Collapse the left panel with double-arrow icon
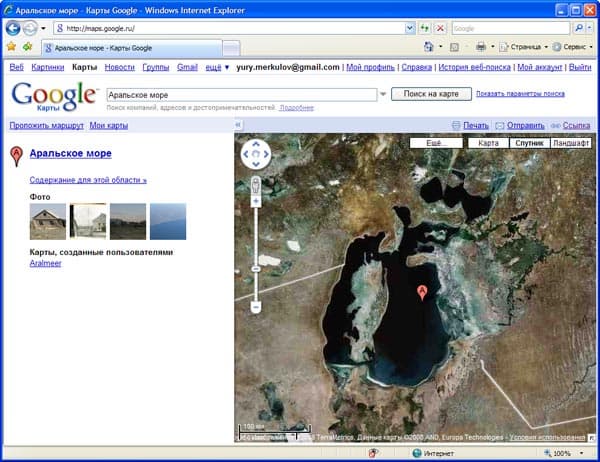Screen dimensions: 600x462 [x=238, y=125]
